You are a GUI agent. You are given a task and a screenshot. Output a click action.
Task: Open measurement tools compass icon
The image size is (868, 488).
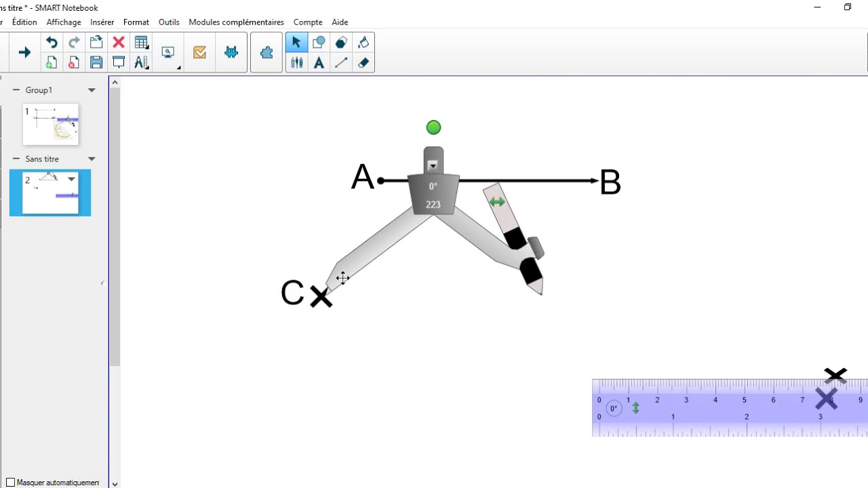pyautogui.click(x=141, y=62)
